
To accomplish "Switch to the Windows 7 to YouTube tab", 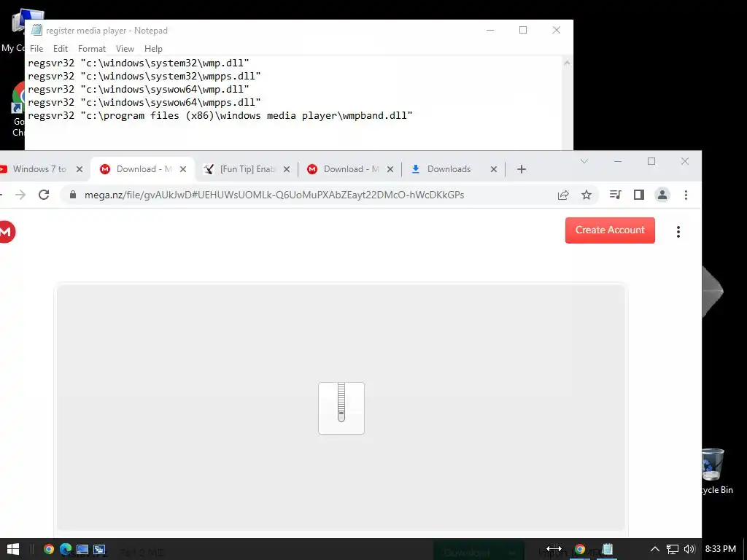I will point(39,169).
